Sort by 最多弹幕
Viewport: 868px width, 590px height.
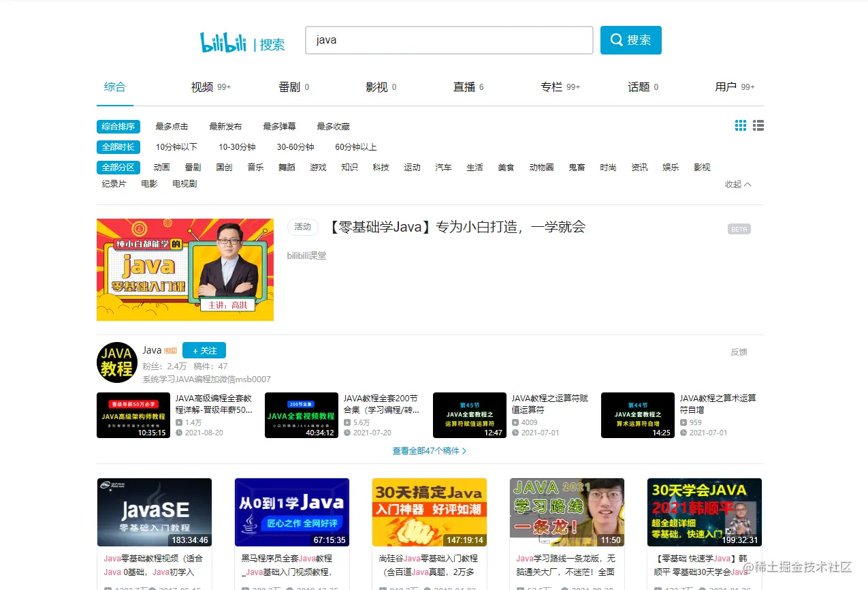pyautogui.click(x=279, y=127)
